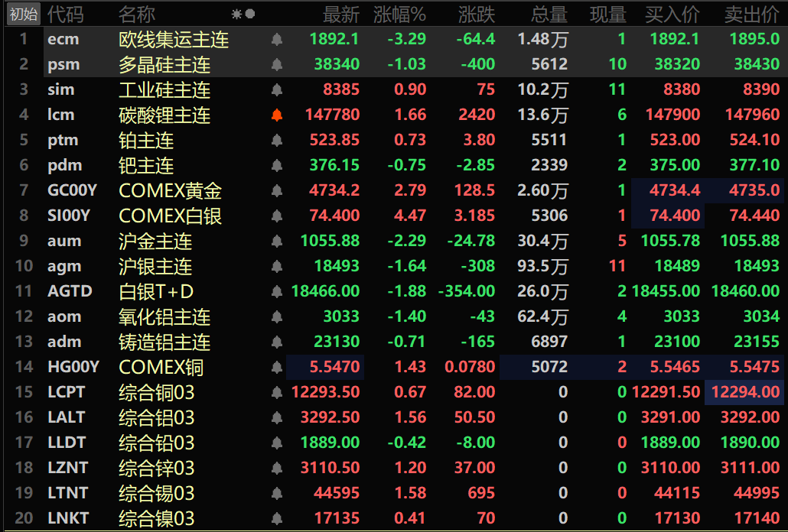Click the bell icon for 综合镍03

pos(276,518)
